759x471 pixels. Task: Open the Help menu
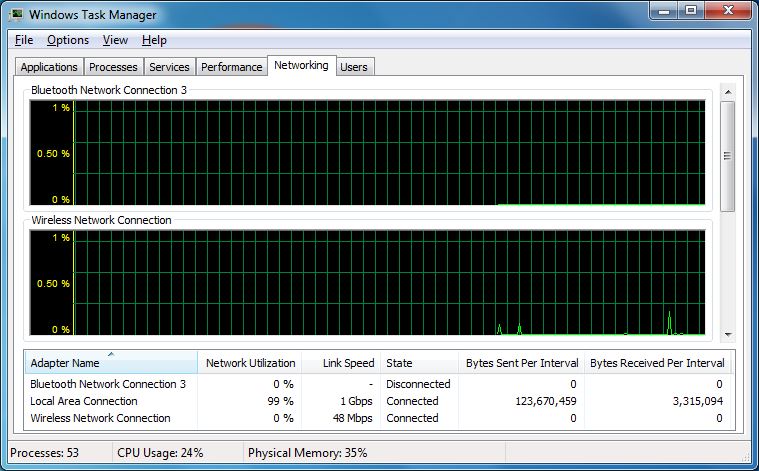[154, 40]
